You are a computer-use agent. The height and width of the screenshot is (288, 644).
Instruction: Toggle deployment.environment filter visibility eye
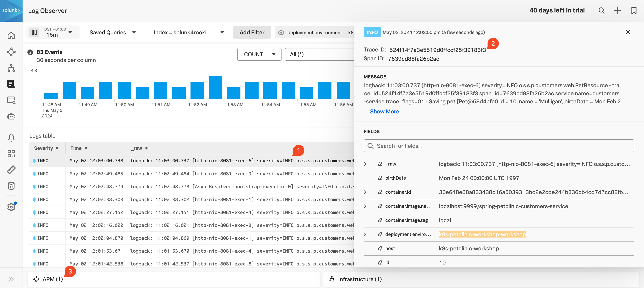point(281,32)
